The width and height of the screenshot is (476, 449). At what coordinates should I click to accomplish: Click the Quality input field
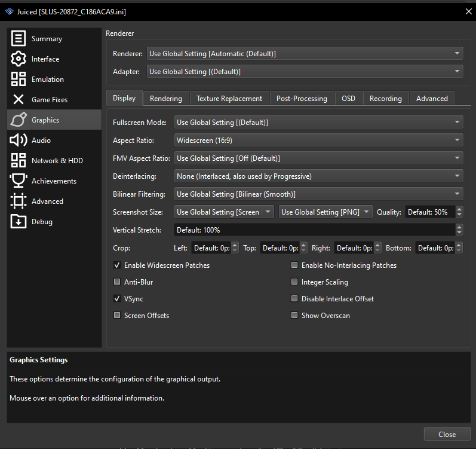coord(431,212)
